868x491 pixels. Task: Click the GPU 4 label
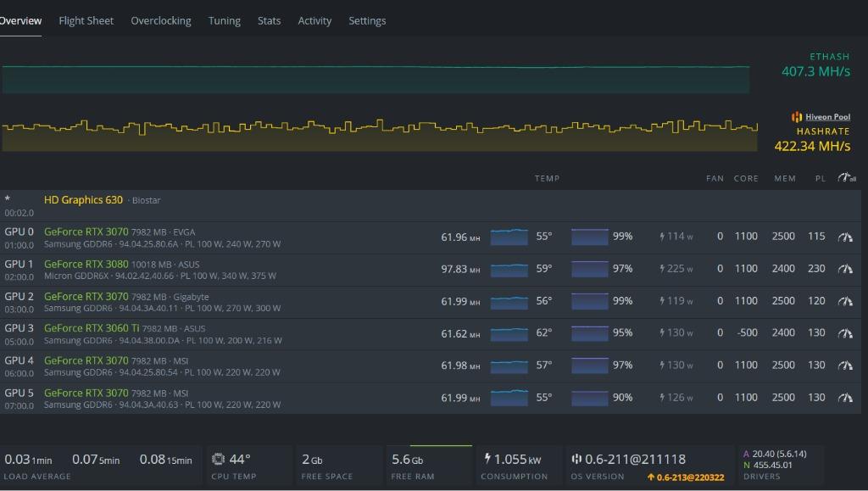[x=19, y=360]
